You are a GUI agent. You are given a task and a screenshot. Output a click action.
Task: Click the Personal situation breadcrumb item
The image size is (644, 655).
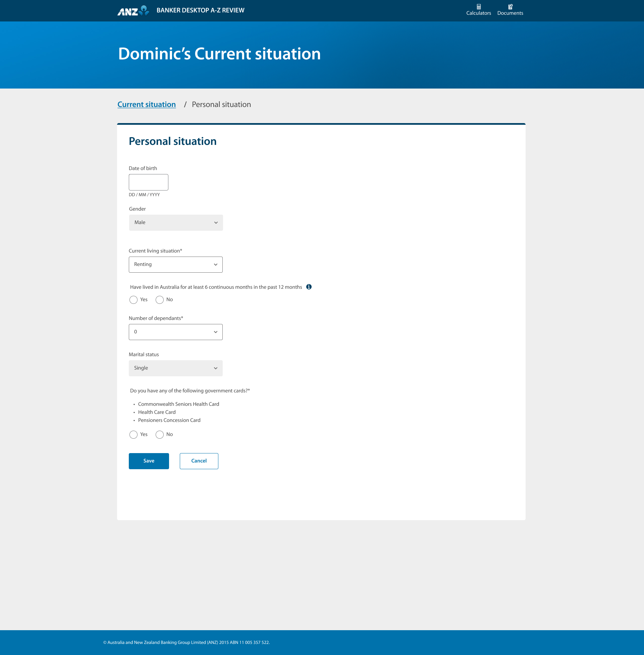pos(221,105)
